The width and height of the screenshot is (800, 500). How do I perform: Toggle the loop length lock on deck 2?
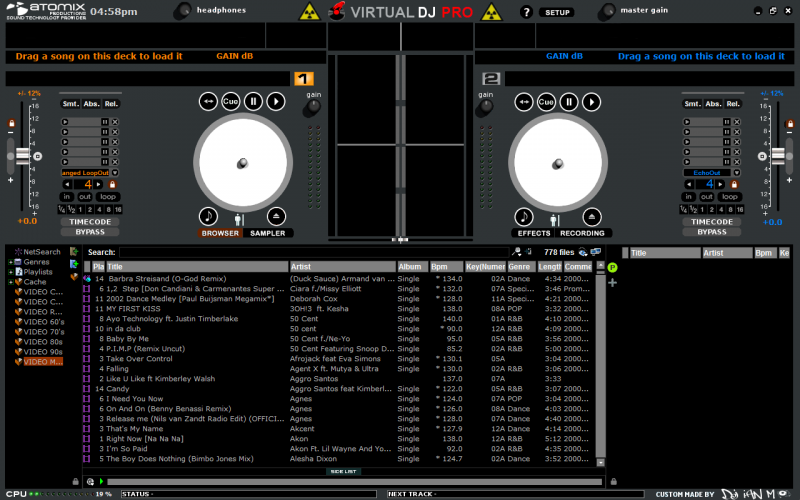(x=734, y=184)
